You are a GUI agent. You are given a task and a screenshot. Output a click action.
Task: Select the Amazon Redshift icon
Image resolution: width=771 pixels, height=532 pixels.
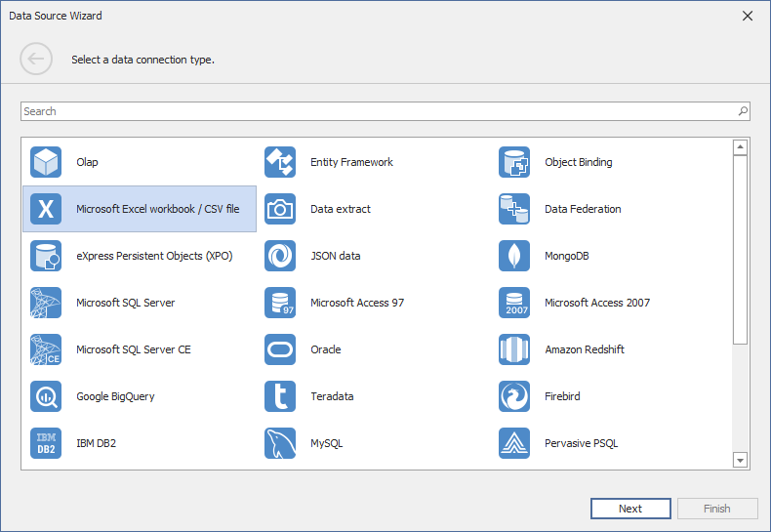[513, 349]
